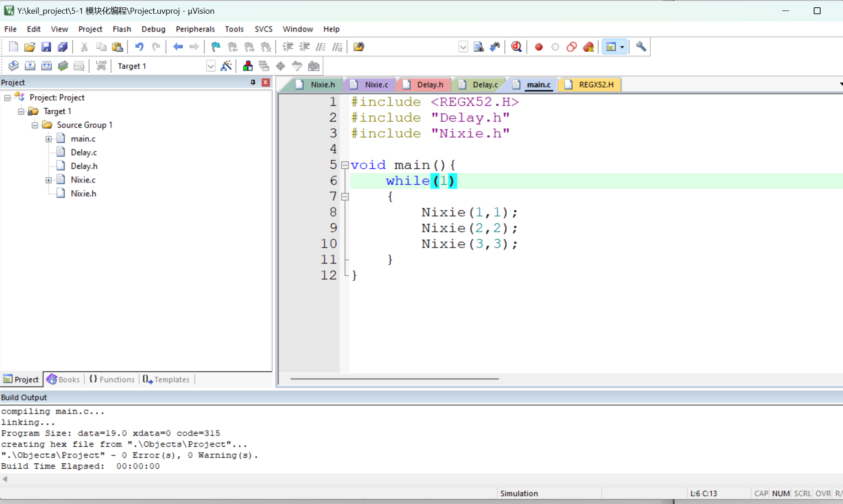Image resolution: width=843 pixels, height=504 pixels.
Task: Navigate backwards with the blue left arrow
Action: click(178, 47)
